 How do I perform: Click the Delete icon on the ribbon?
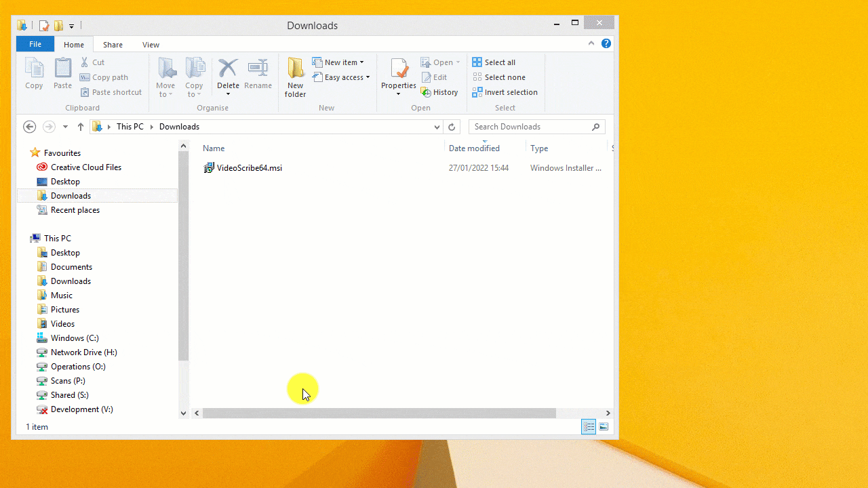[228, 71]
